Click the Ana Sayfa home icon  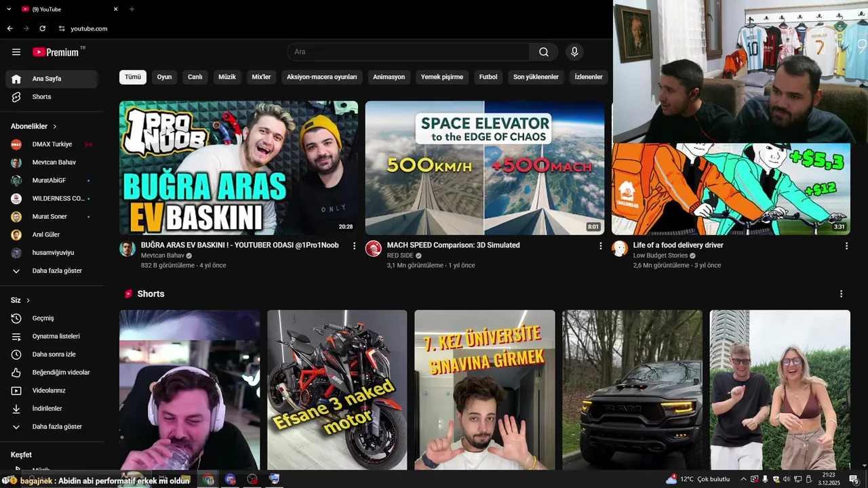tap(16, 79)
